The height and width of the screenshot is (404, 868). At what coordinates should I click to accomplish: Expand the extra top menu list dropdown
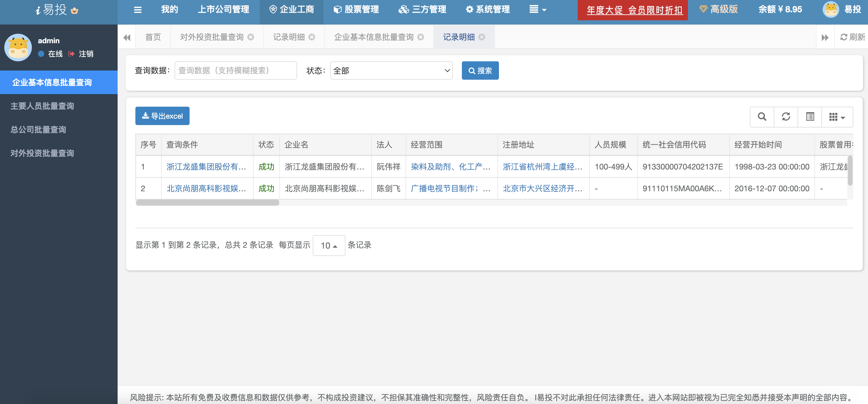tap(537, 10)
